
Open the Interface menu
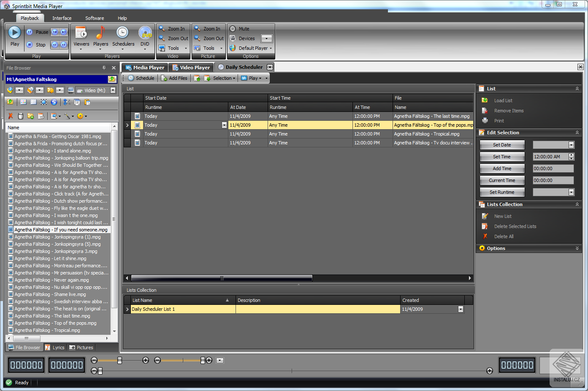62,18
